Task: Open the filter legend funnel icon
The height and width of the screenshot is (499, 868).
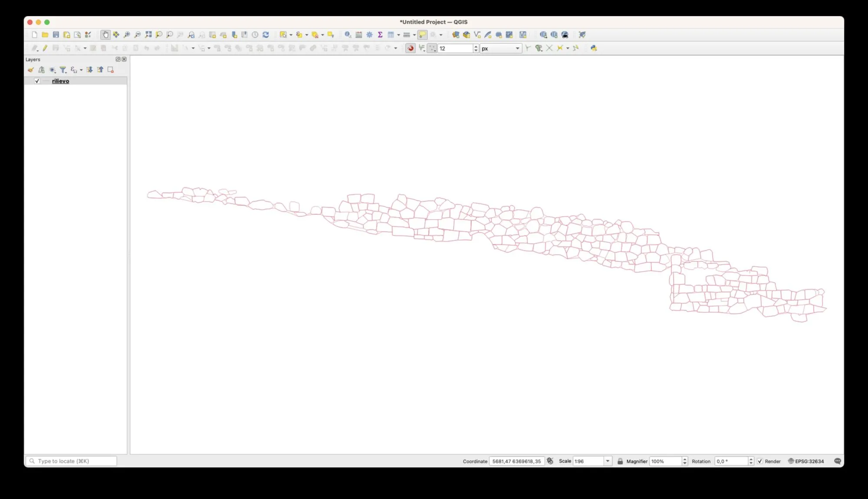Action: pyautogui.click(x=63, y=70)
